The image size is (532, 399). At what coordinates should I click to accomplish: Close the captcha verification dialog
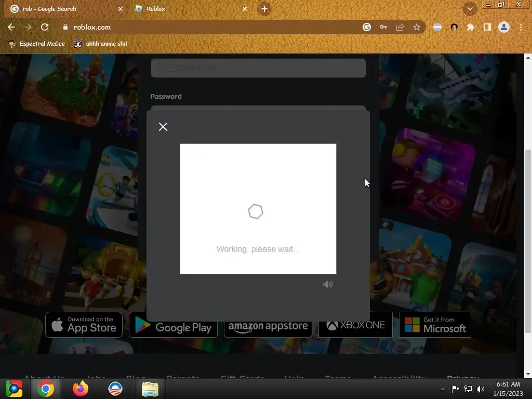pyautogui.click(x=163, y=127)
